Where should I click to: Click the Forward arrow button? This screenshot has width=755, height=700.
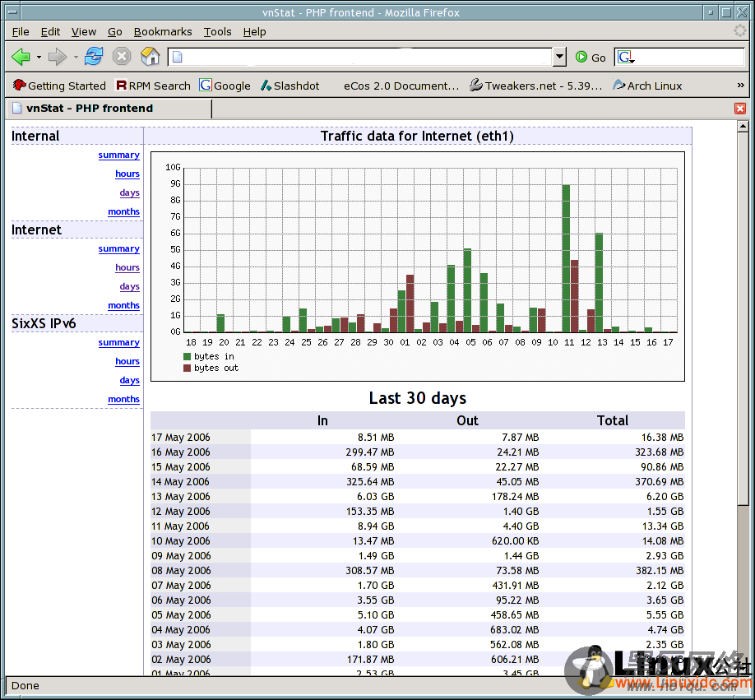click(x=58, y=57)
